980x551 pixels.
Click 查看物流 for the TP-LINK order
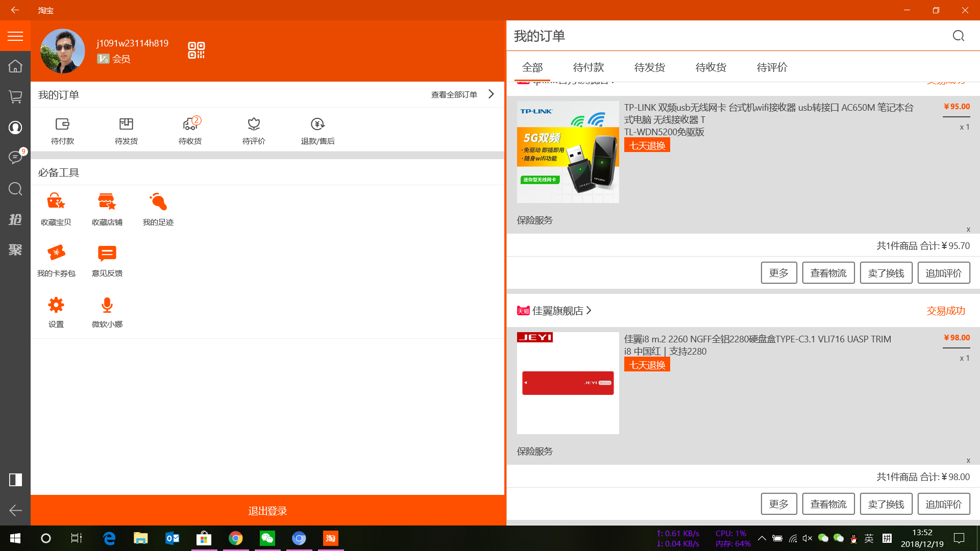click(x=828, y=273)
